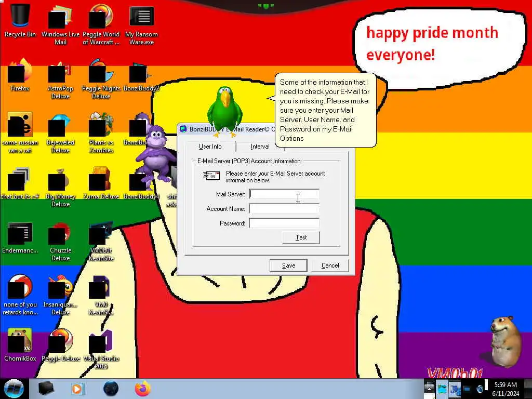Image resolution: width=532 pixels, height=399 pixels.
Task: Select BonziBuddy4 desktop icon
Action: click(x=141, y=183)
